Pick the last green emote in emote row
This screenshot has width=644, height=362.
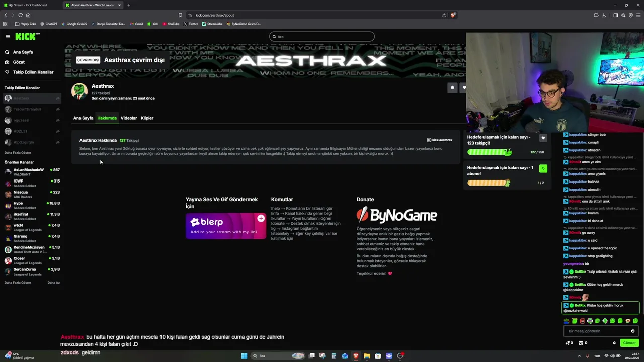click(x=635, y=321)
